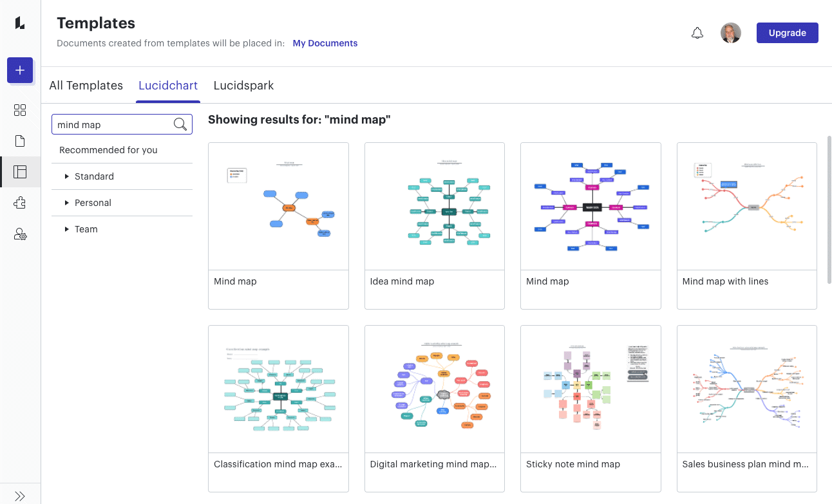Switch to the All Templates tab
832x504 pixels.
pyautogui.click(x=86, y=85)
